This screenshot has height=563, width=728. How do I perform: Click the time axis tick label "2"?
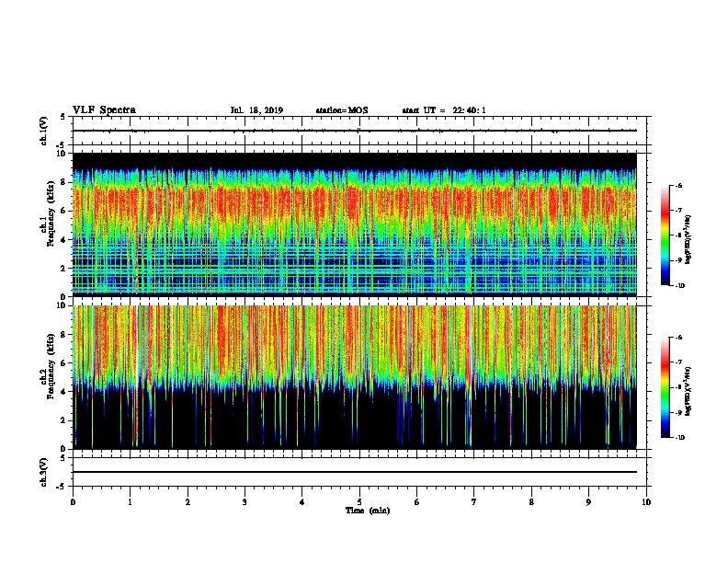coord(188,502)
